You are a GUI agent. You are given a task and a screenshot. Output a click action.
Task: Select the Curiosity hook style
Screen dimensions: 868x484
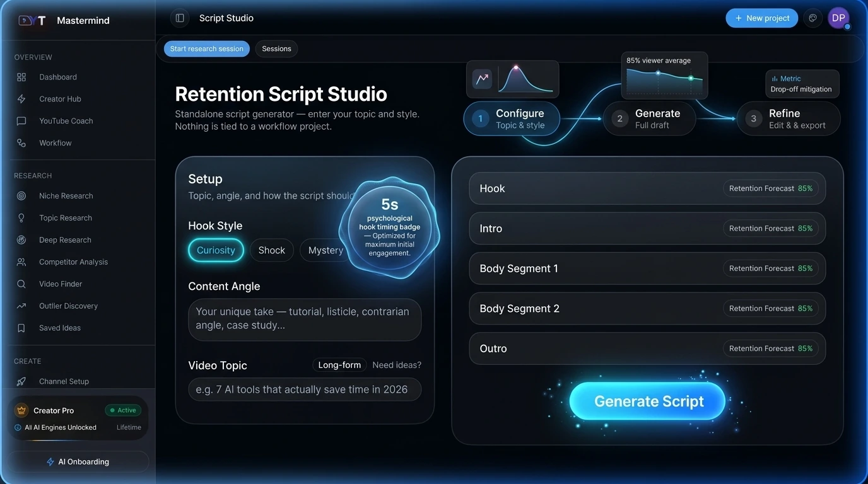click(x=216, y=250)
